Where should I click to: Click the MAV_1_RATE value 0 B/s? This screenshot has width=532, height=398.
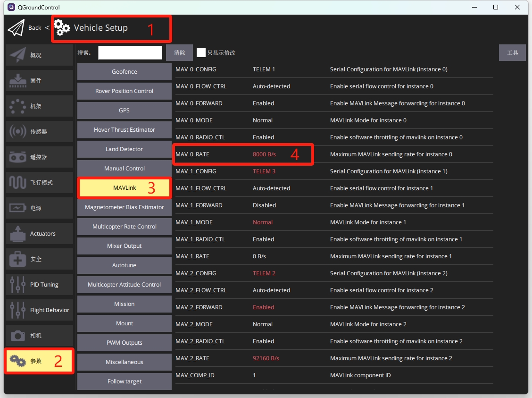(259, 256)
